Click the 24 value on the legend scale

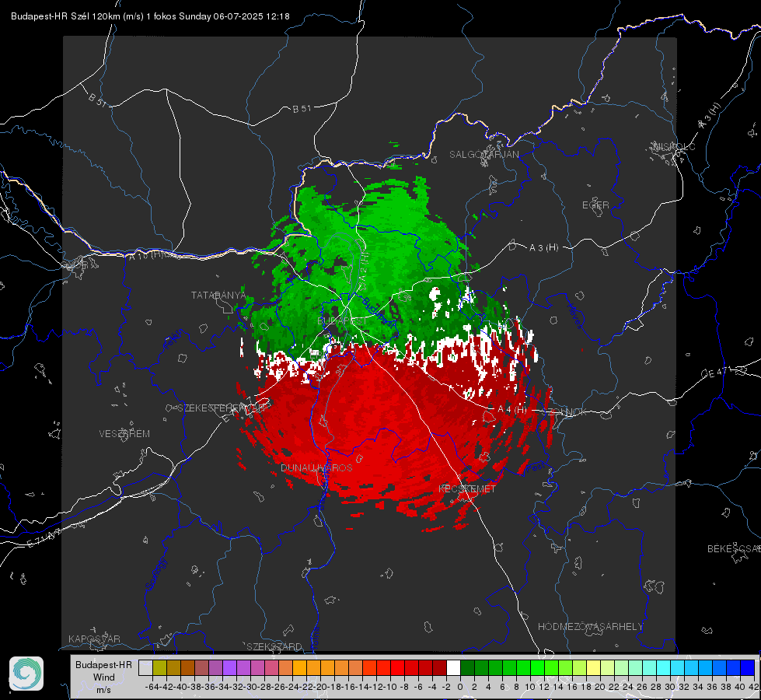tap(628, 687)
